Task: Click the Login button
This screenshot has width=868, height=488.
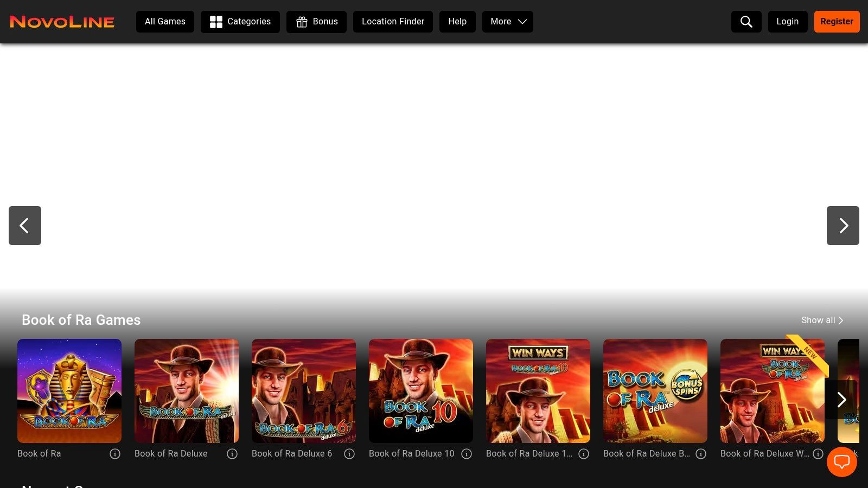Action: pyautogui.click(x=787, y=22)
